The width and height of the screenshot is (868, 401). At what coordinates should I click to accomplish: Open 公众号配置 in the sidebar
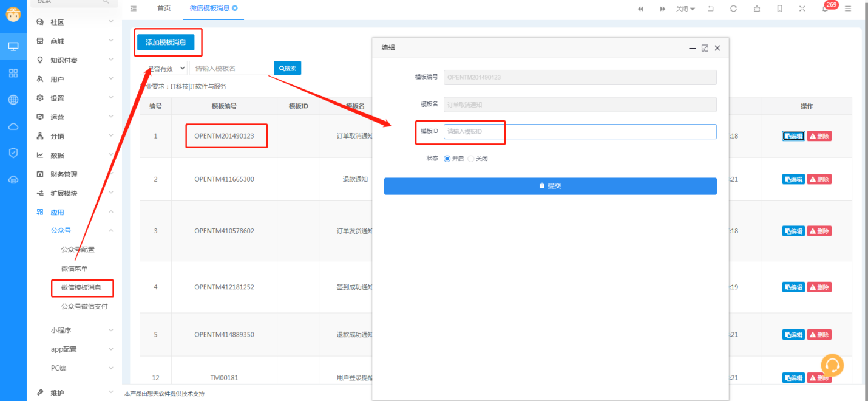(x=78, y=250)
